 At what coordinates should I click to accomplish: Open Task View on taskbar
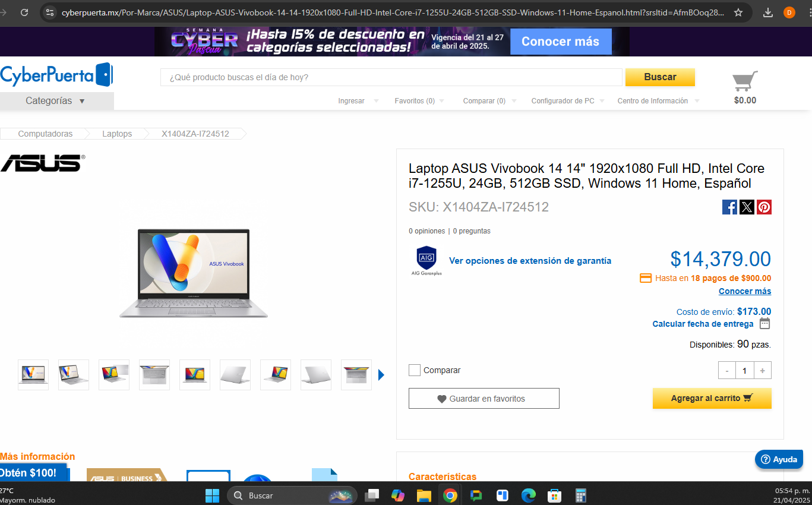372,495
